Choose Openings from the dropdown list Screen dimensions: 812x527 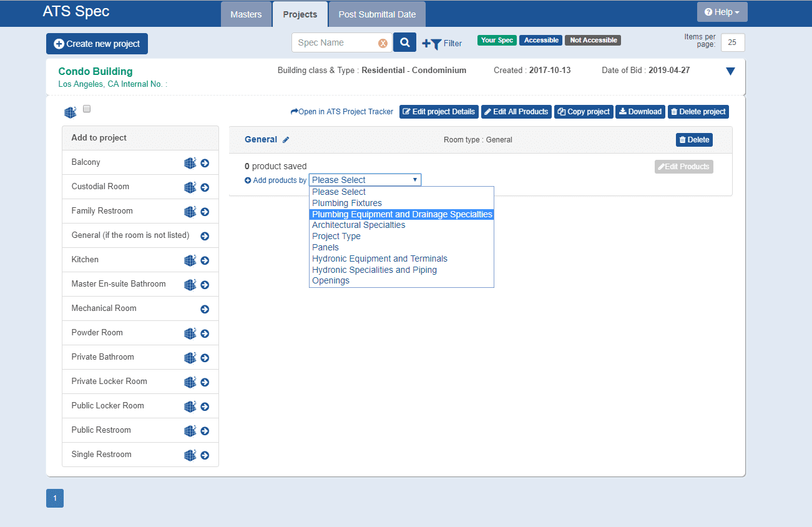401,280
